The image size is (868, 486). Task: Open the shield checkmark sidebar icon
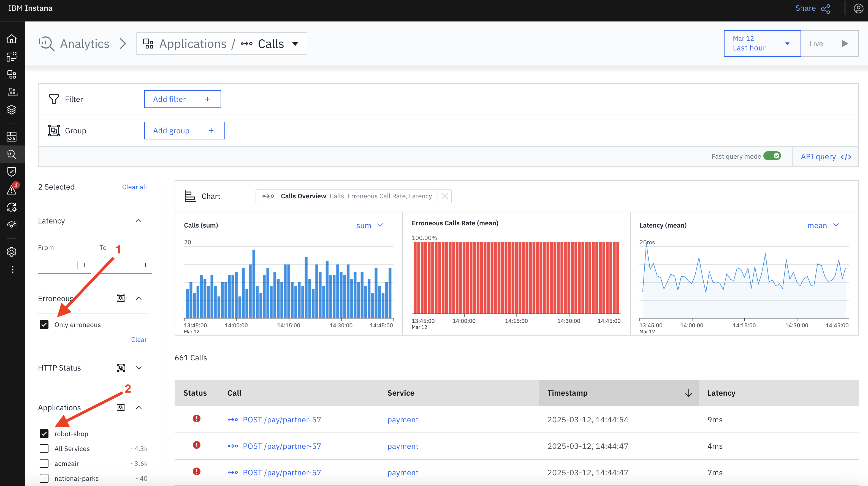tap(12, 172)
